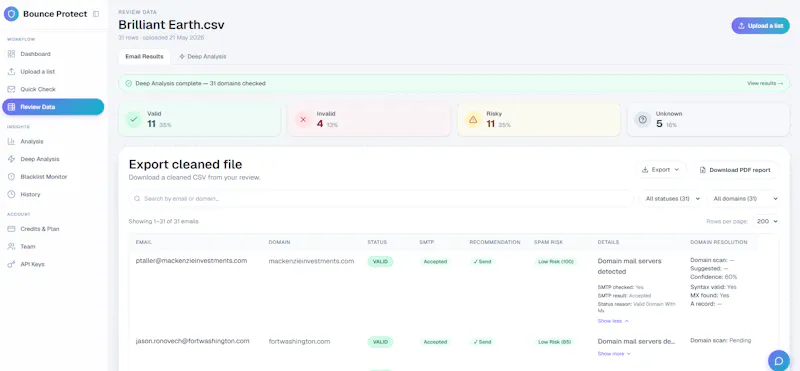Open the chat support bubble

[779, 360]
